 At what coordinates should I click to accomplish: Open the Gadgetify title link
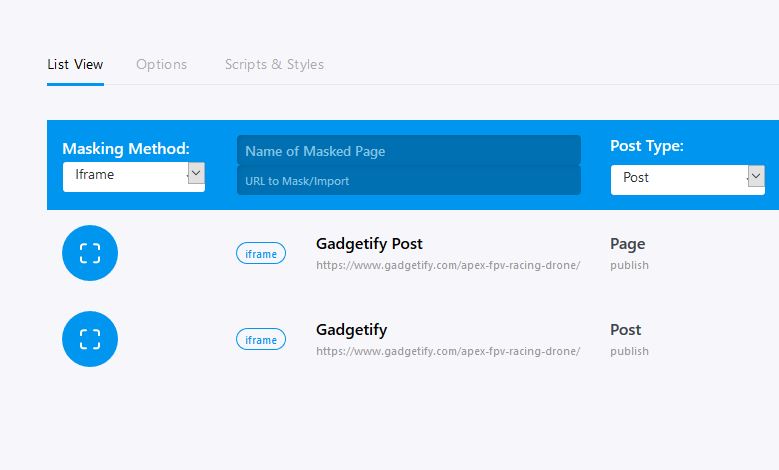[x=351, y=330]
